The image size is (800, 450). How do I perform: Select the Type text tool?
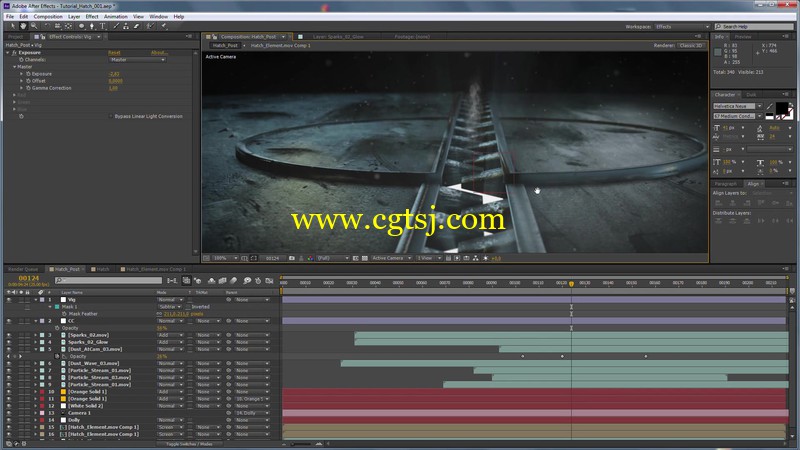tap(103, 26)
